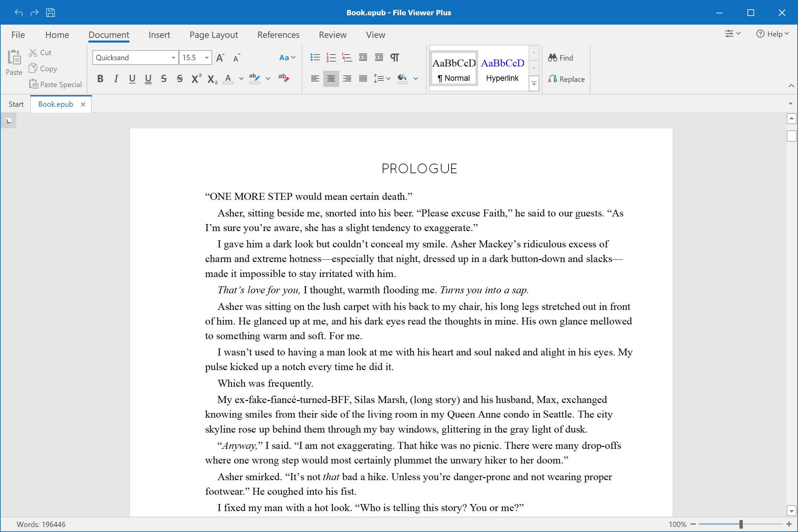Click the Find button
Screen dimensions: 798x532
561,58
